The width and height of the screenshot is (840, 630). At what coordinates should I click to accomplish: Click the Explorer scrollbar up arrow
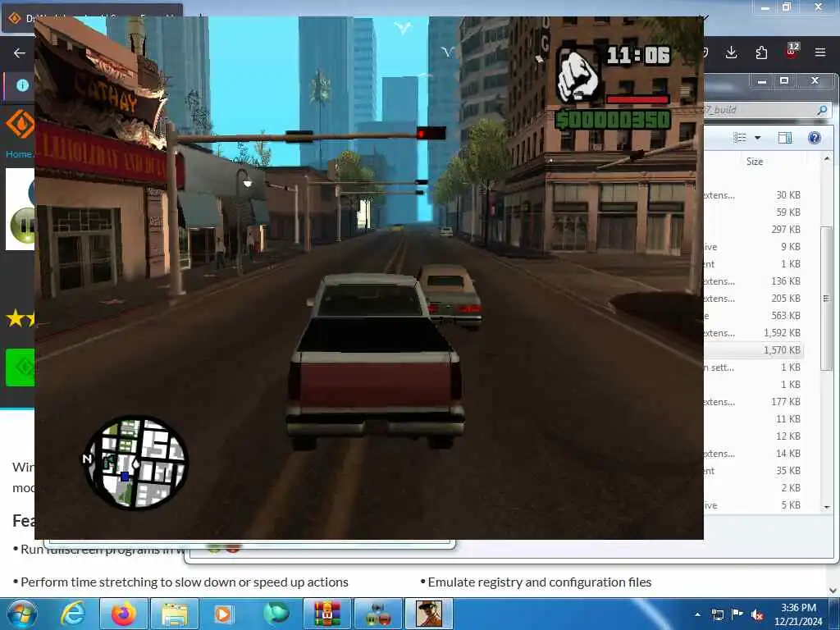click(827, 158)
